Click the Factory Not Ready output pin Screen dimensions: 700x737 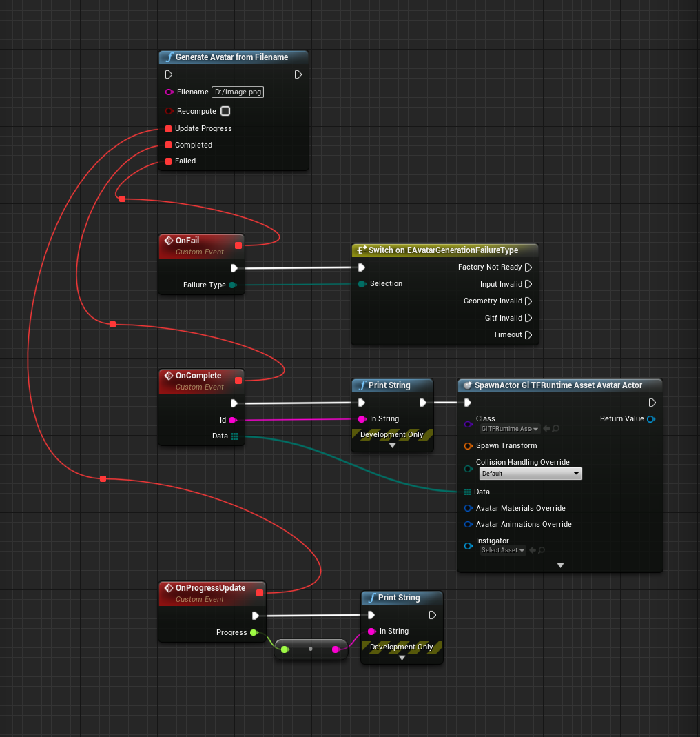point(528,267)
